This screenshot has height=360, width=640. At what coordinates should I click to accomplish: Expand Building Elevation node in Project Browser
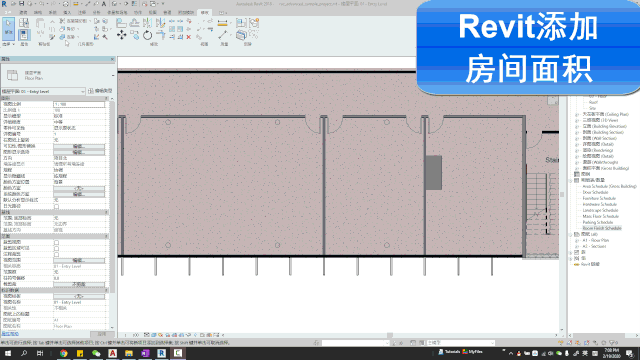click(x=577, y=127)
